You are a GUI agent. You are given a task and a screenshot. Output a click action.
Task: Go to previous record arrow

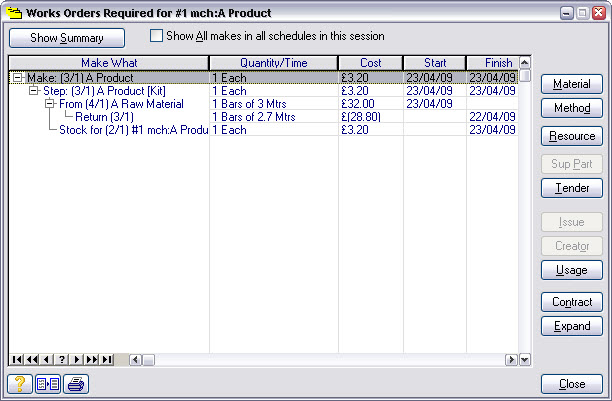[47, 359]
